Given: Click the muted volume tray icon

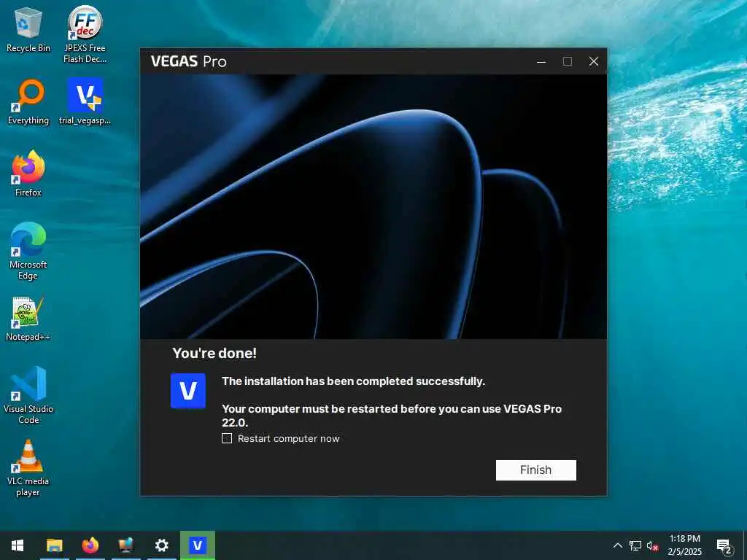Looking at the screenshot, I should 652,546.
